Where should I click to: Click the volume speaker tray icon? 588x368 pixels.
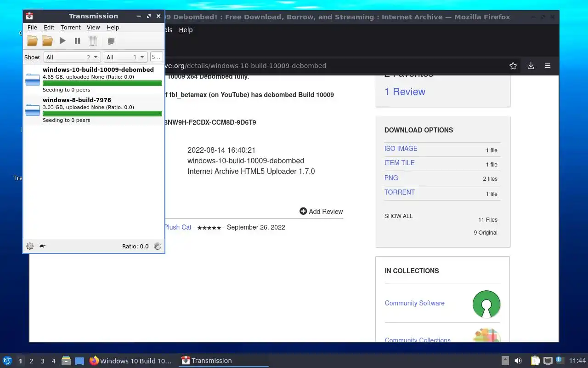click(x=518, y=361)
